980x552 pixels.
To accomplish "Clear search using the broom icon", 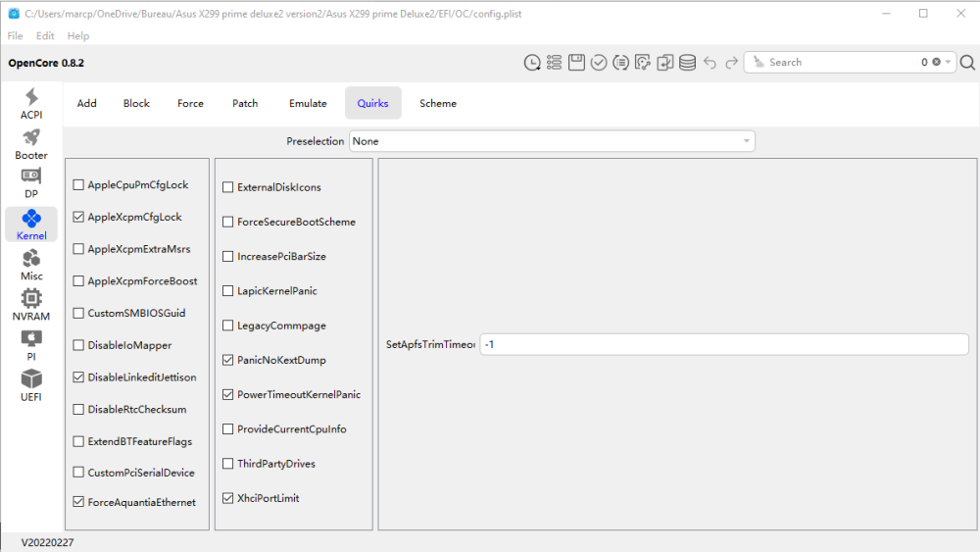I will (759, 62).
